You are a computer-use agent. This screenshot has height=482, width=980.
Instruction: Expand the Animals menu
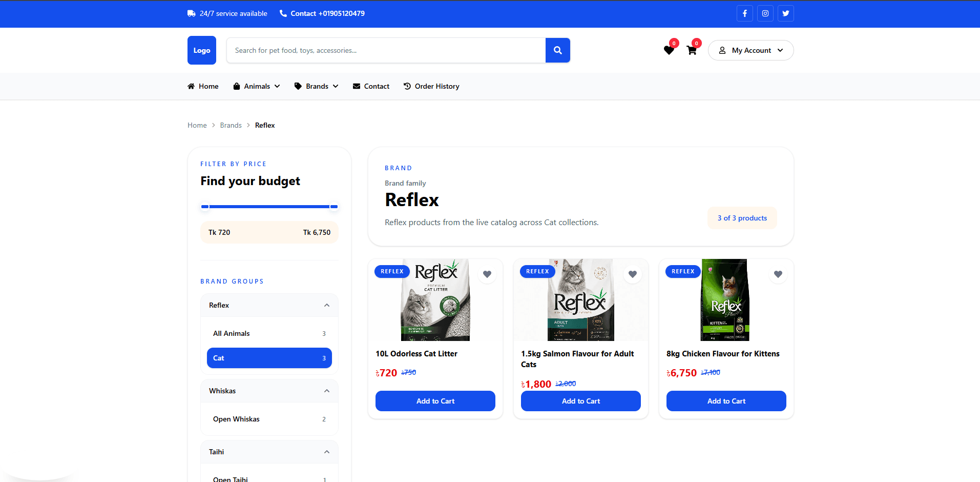point(257,86)
